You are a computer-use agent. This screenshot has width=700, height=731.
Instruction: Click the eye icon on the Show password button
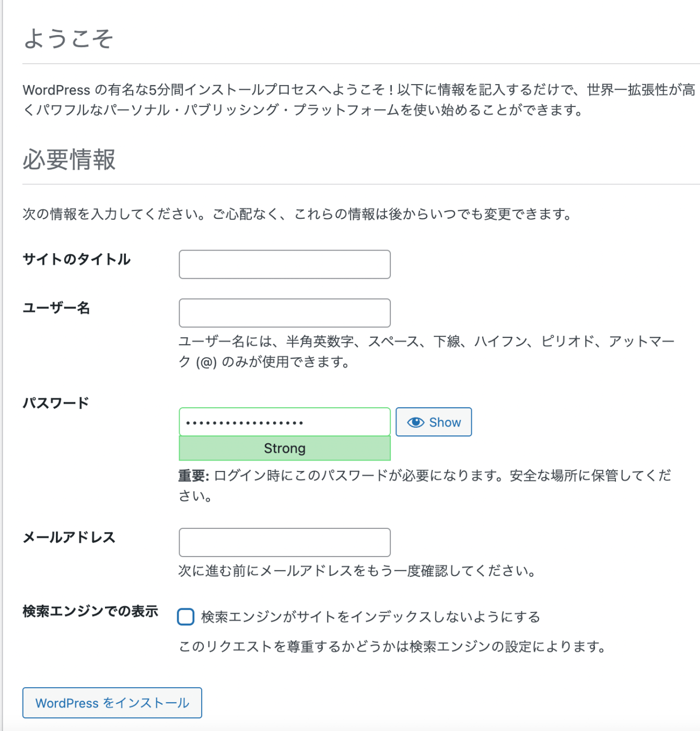coord(415,422)
